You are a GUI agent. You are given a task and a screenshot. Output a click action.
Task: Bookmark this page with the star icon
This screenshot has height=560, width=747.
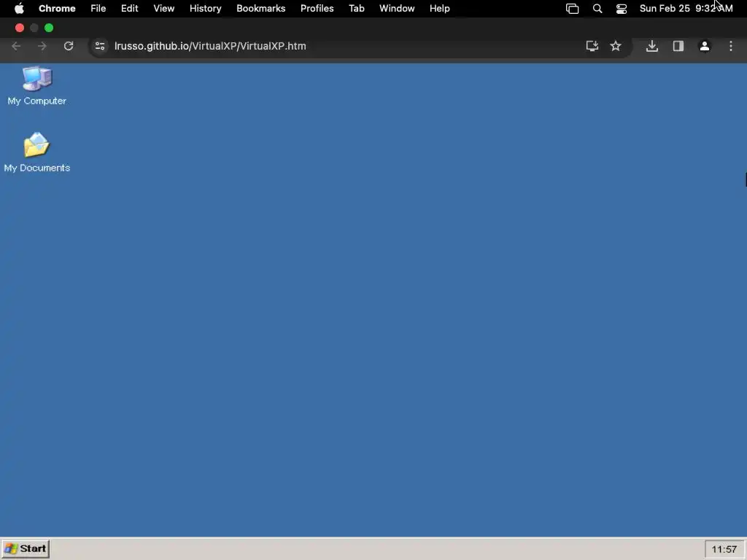point(616,46)
